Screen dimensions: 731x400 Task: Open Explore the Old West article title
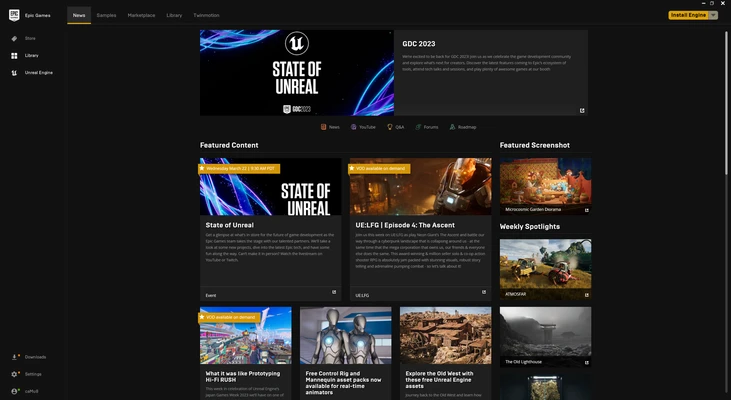click(439, 380)
